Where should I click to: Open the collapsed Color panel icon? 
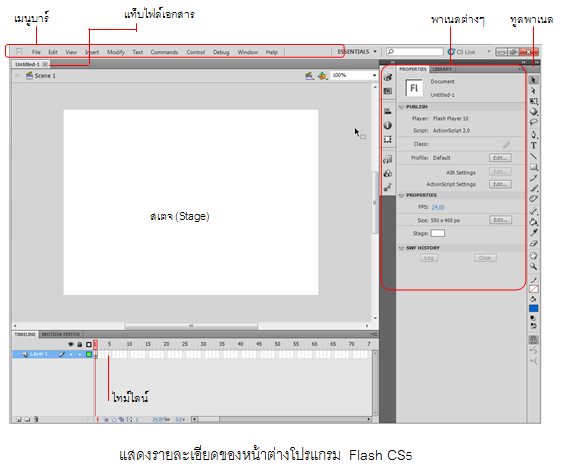(x=388, y=77)
